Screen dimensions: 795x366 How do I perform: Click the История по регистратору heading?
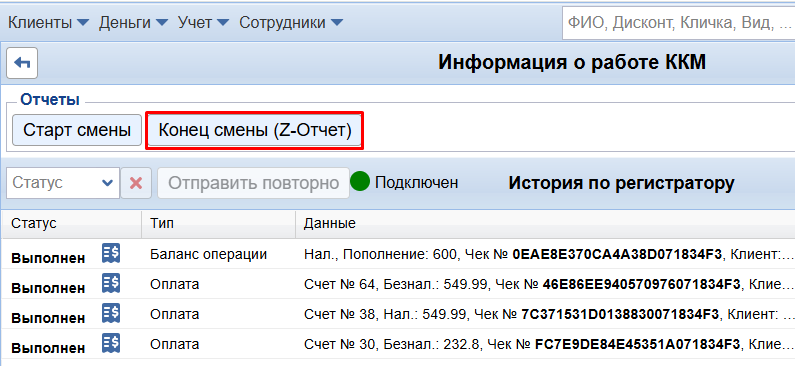click(x=621, y=183)
